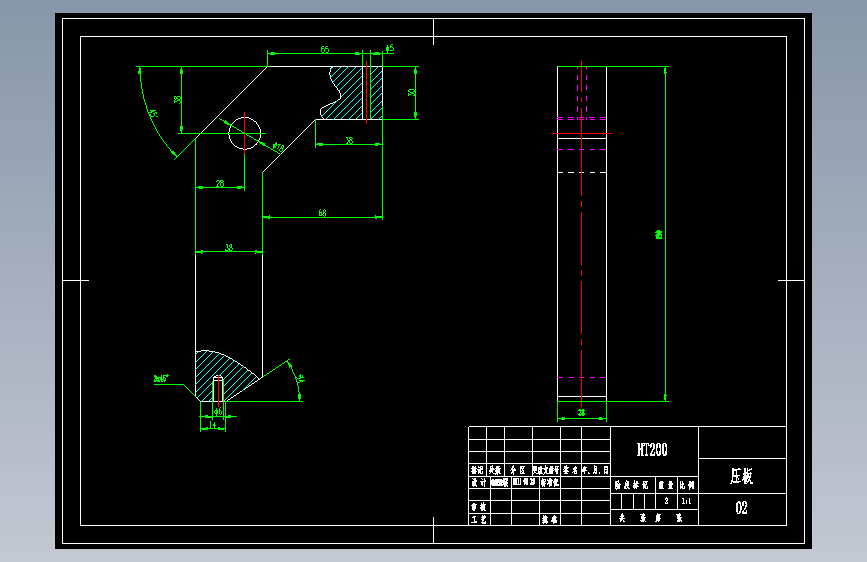Click the 1:1 scale value cell
Screen dimensions: 867x562
(x=686, y=501)
